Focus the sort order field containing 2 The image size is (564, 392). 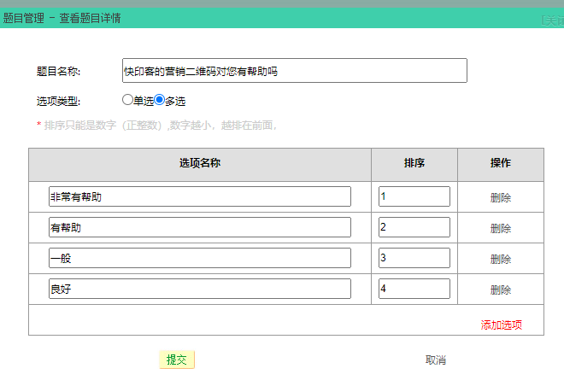(414, 227)
